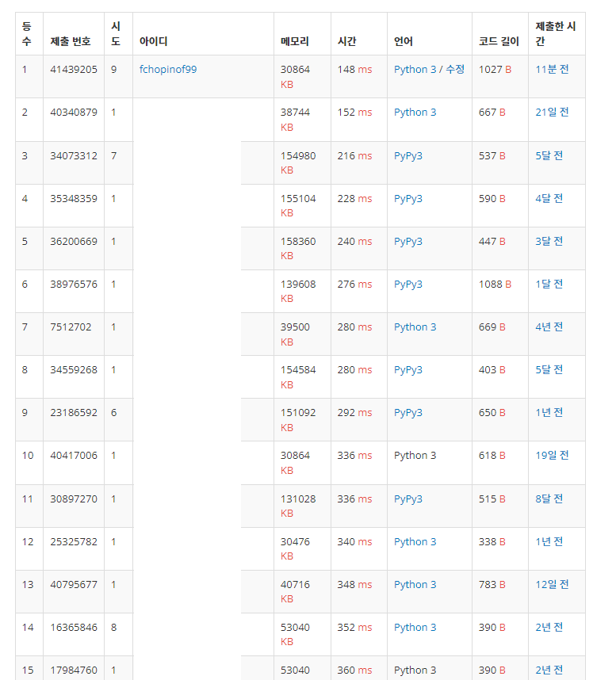Select submission number 30897270

(73, 499)
